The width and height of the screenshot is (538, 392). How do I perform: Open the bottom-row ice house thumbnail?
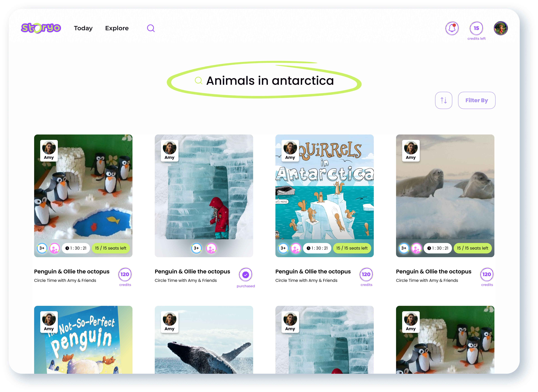(324, 340)
